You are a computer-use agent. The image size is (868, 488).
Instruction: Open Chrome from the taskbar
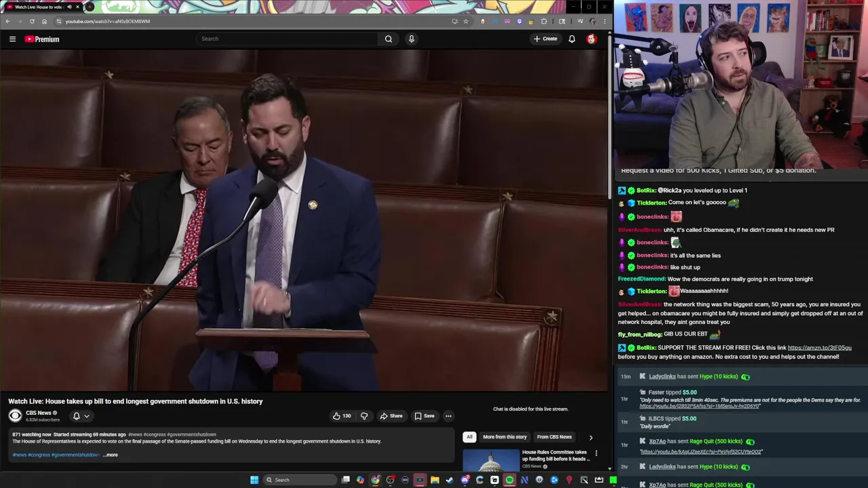click(375, 480)
